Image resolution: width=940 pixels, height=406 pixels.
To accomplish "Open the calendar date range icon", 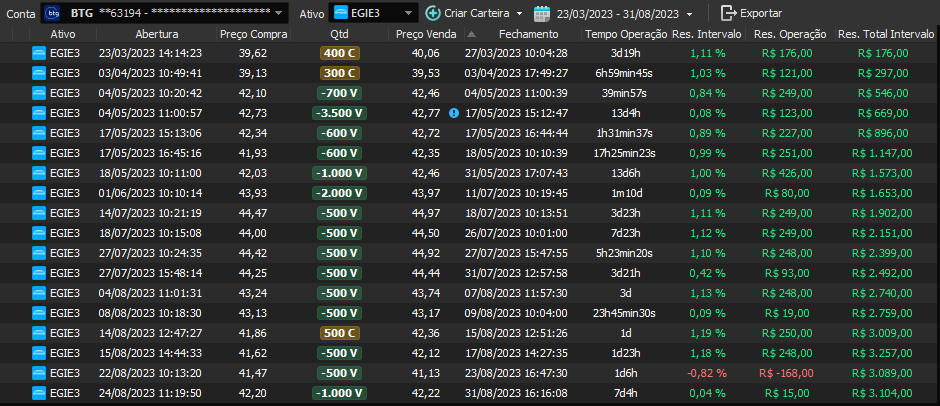I will coord(542,13).
